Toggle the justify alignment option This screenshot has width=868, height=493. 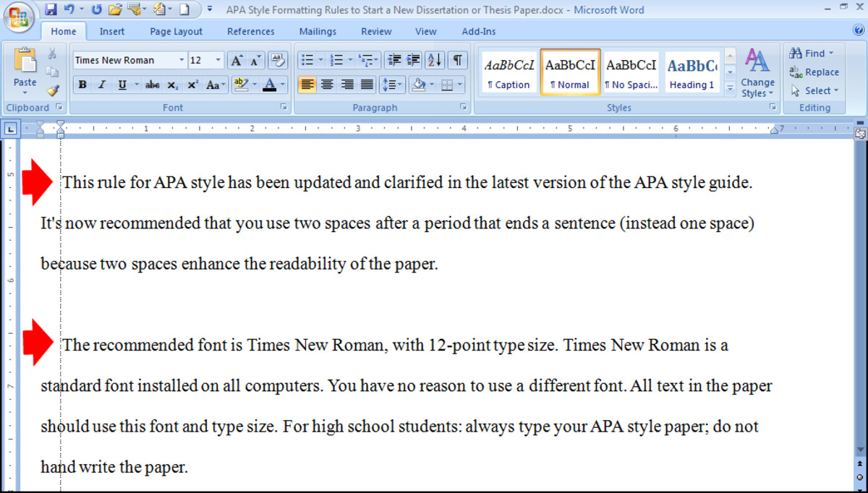click(x=367, y=85)
